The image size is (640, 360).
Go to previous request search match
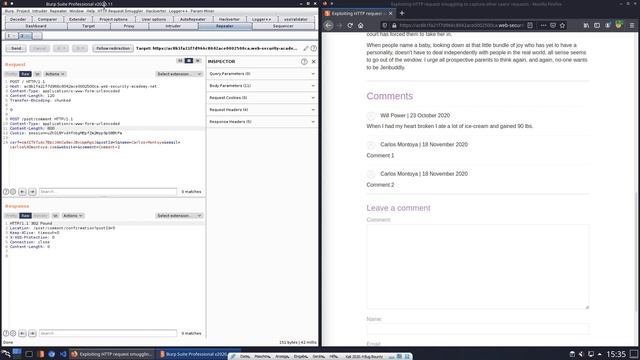click(x=22, y=191)
